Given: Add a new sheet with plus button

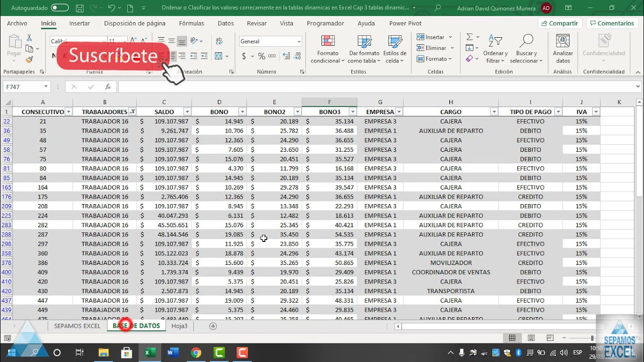Looking at the screenshot, I should pos(213,326).
